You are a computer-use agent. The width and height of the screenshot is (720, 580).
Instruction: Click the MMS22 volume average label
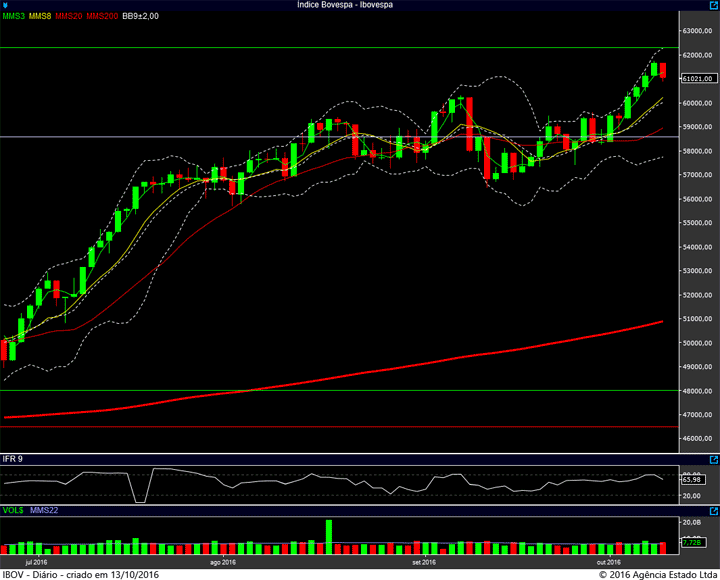coord(44,510)
